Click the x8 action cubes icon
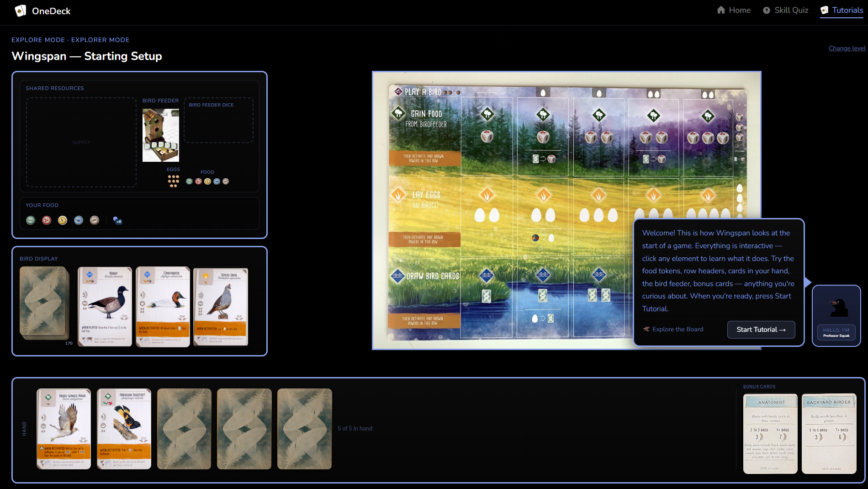This screenshot has height=489, width=868. click(x=117, y=220)
